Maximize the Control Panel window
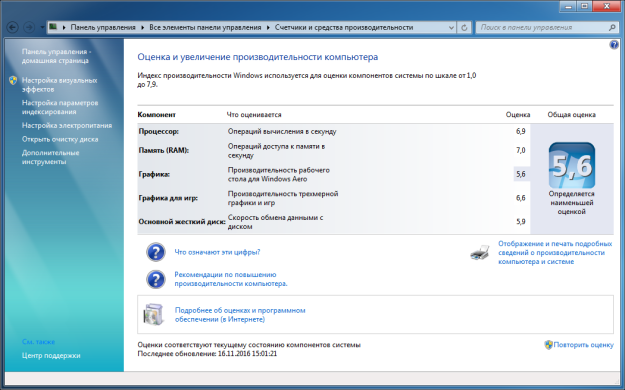The width and height of the screenshot is (625, 390). [x=585, y=6]
